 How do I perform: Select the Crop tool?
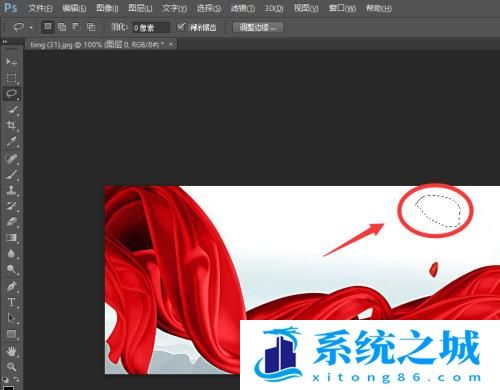(x=11, y=125)
